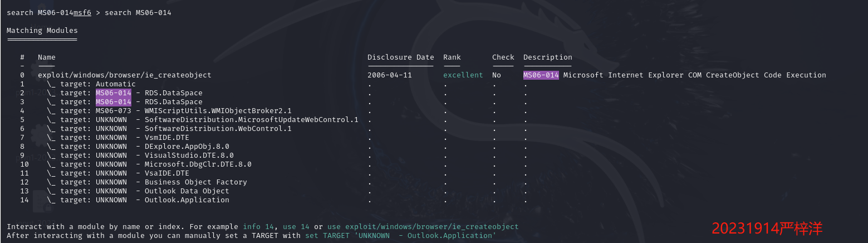
Task: Click the "Disclosure Date" column header
Action: pyautogui.click(x=400, y=57)
